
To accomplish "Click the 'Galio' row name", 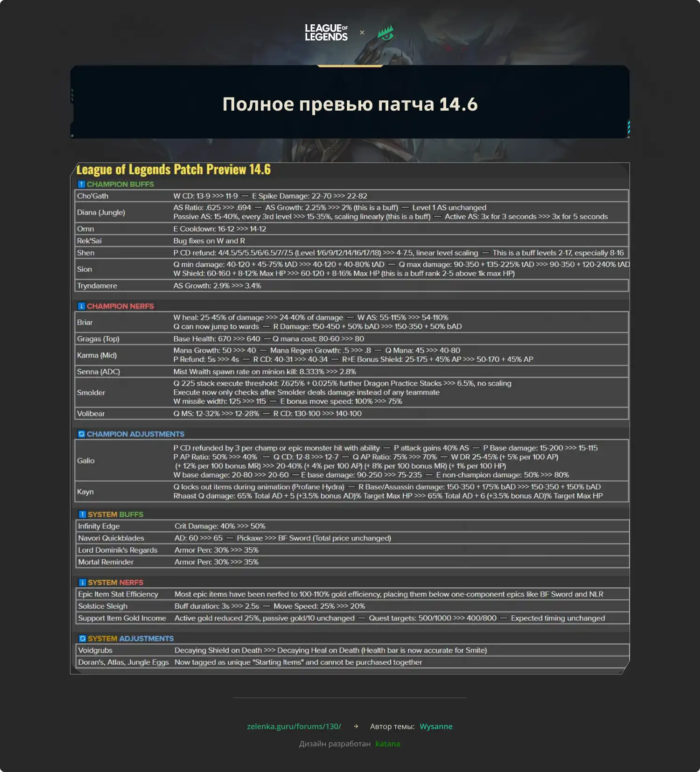I will [x=86, y=461].
